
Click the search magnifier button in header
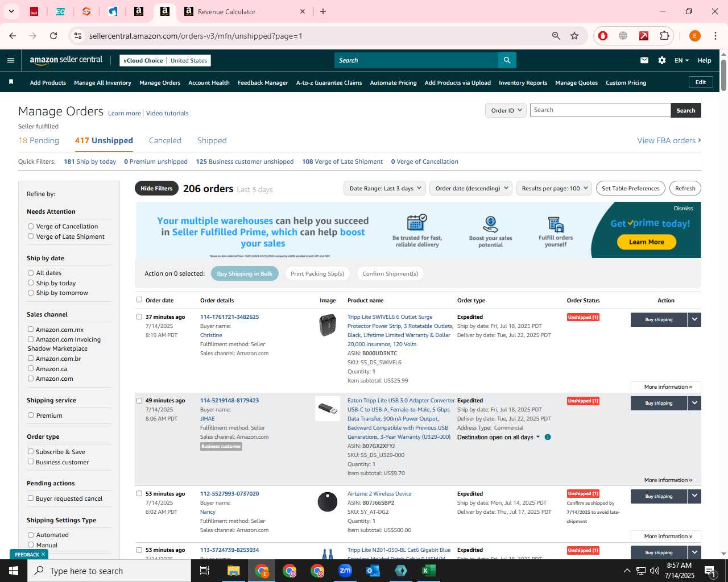[x=507, y=60]
